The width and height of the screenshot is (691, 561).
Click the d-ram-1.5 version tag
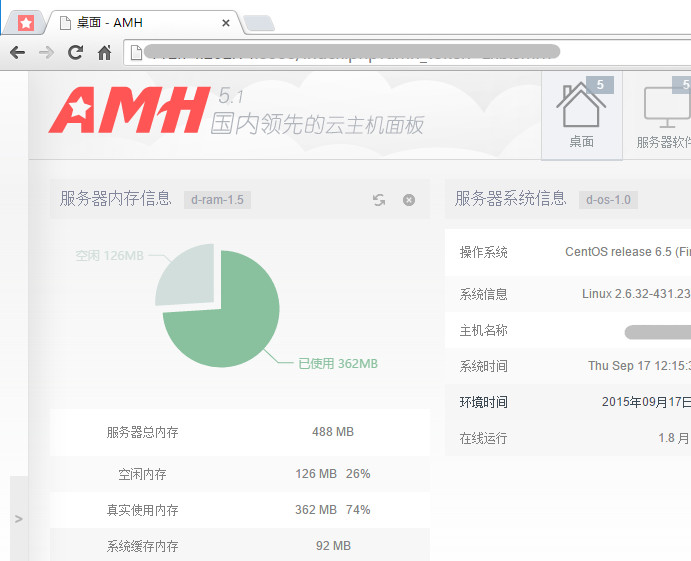click(x=217, y=200)
